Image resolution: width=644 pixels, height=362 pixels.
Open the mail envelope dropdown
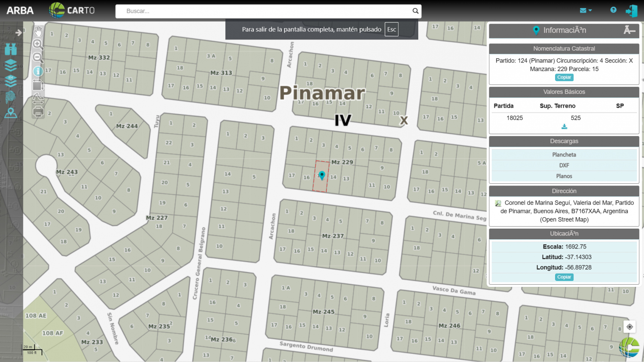point(586,10)
